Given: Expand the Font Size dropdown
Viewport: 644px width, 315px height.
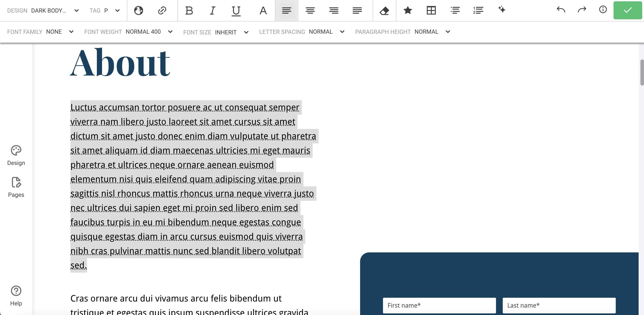Looking at the screenshot, I should coord(216,32).
